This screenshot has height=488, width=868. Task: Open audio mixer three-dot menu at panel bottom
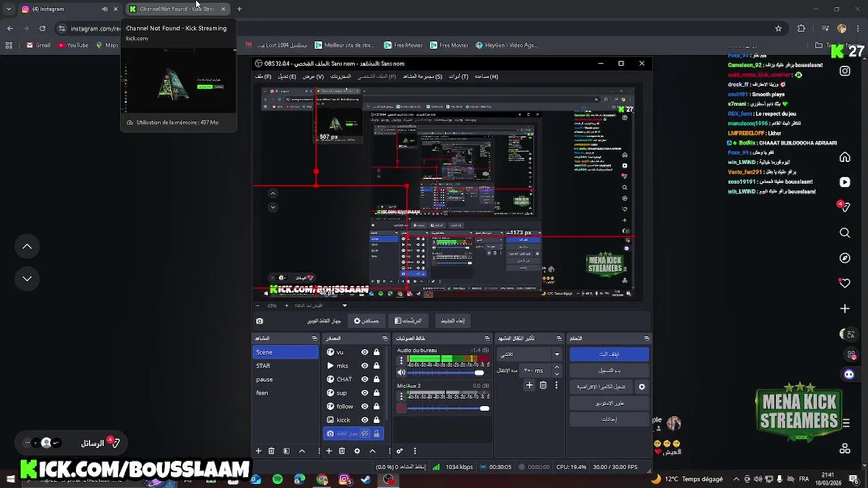click(414, 451)
